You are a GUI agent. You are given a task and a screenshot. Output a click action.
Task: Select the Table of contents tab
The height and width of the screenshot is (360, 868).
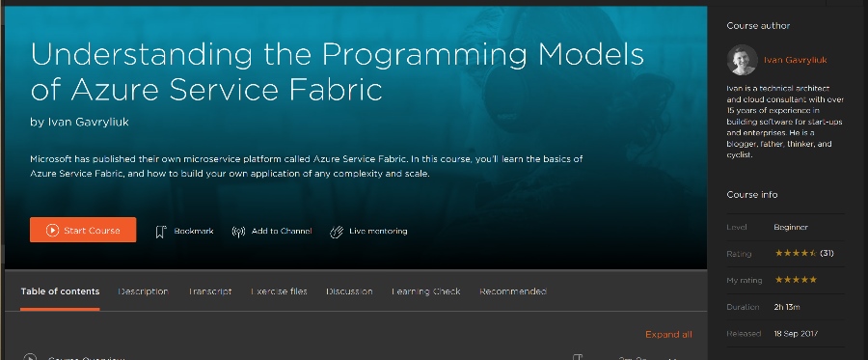pos(61,291)
